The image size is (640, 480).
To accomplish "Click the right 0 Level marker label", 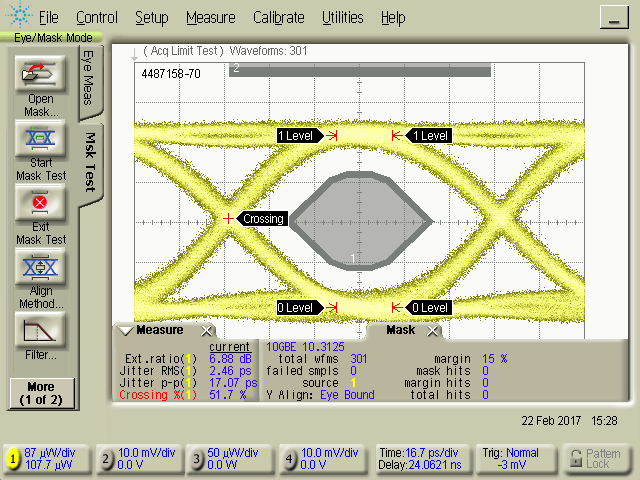I will tap(429, 307).
